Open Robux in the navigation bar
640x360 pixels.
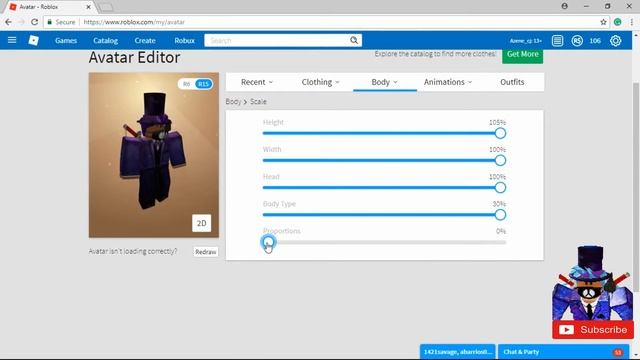(x=184, y=40)
